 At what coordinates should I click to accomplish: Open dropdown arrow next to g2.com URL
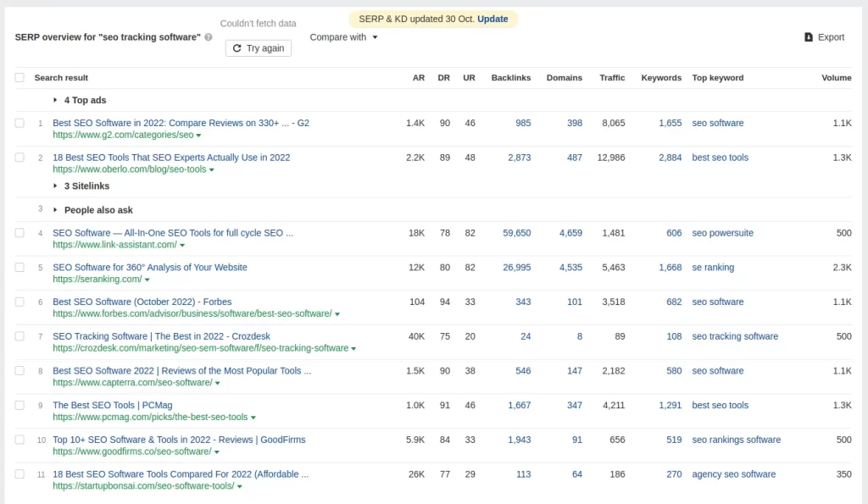click(198, 136)
